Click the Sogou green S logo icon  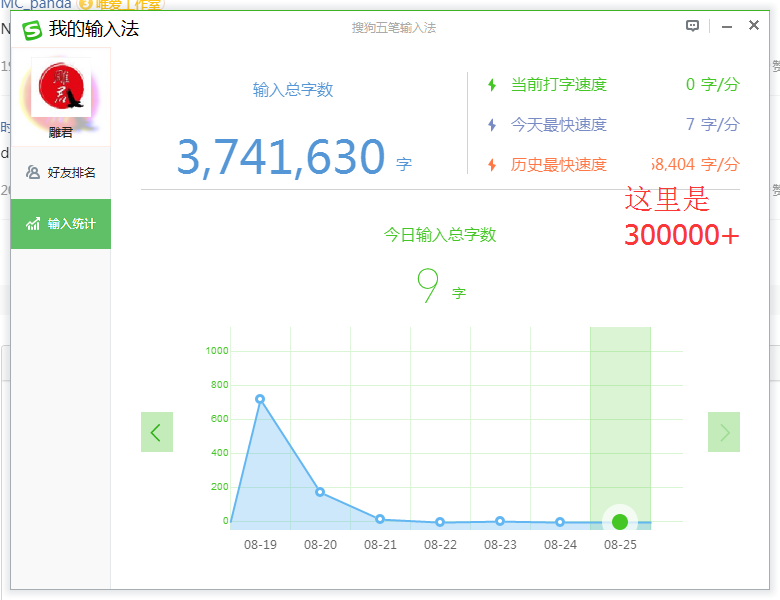pos(32,30)
